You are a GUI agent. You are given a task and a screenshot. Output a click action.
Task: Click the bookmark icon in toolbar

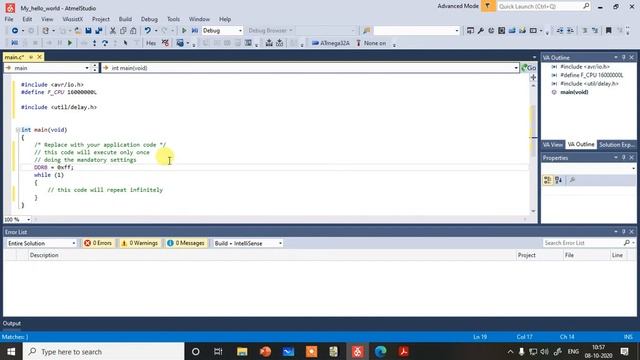tap(608, 31)
